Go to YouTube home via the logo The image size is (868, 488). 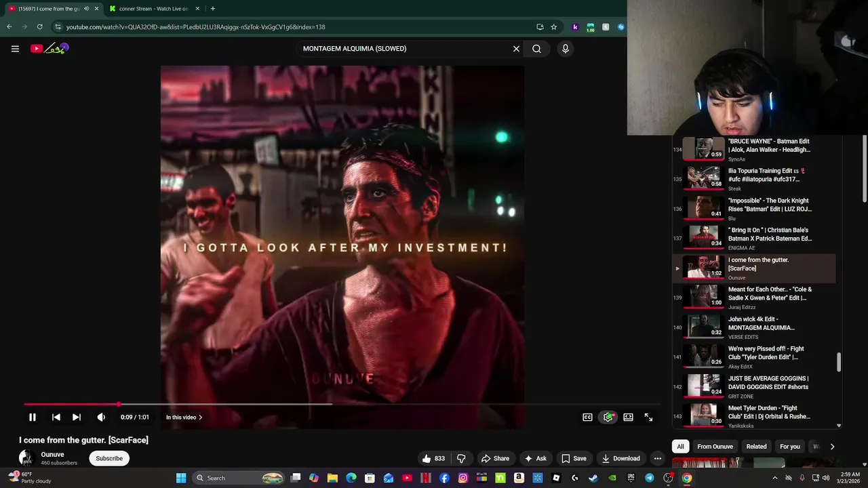tap(50, 49)
